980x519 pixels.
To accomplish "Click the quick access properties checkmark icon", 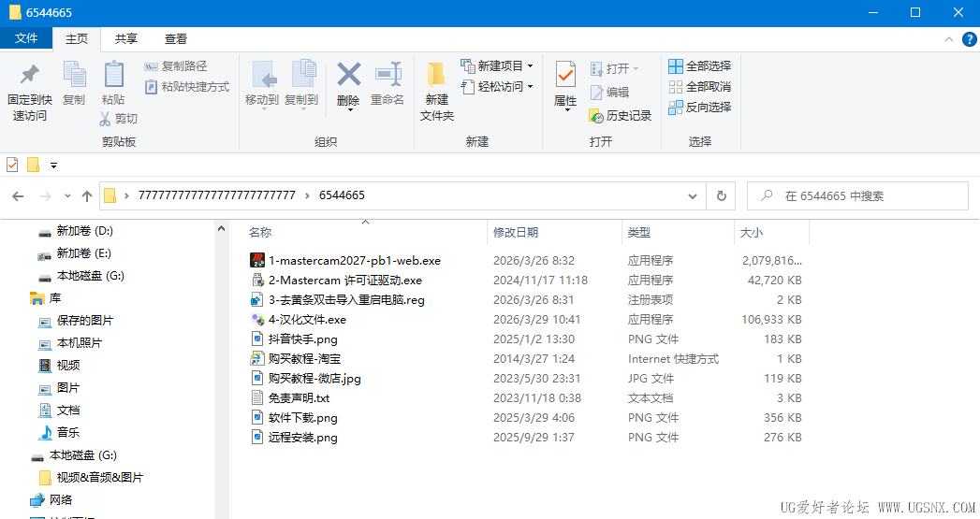I will click(x=12, y=165).
